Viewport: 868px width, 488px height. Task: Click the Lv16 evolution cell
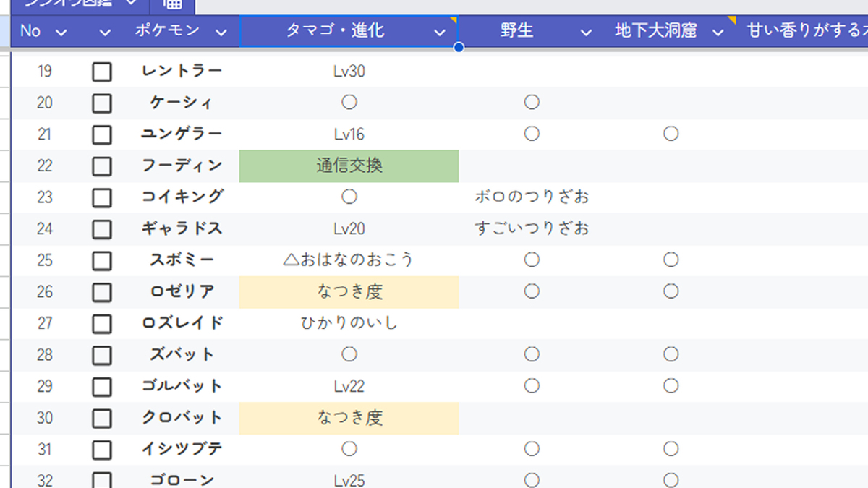click(x=349, y=134)
